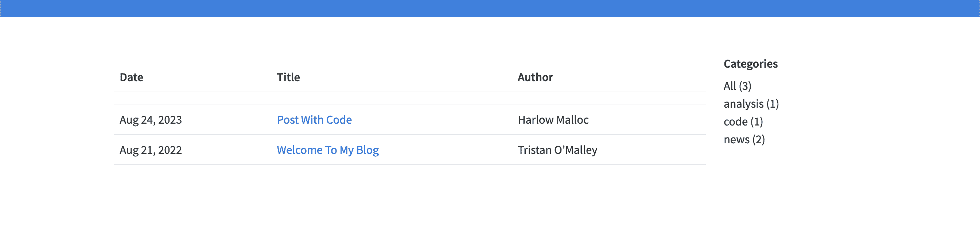Click the Aug 21, 2022 date cell
The image size is (980, 251).
(151, 150)
